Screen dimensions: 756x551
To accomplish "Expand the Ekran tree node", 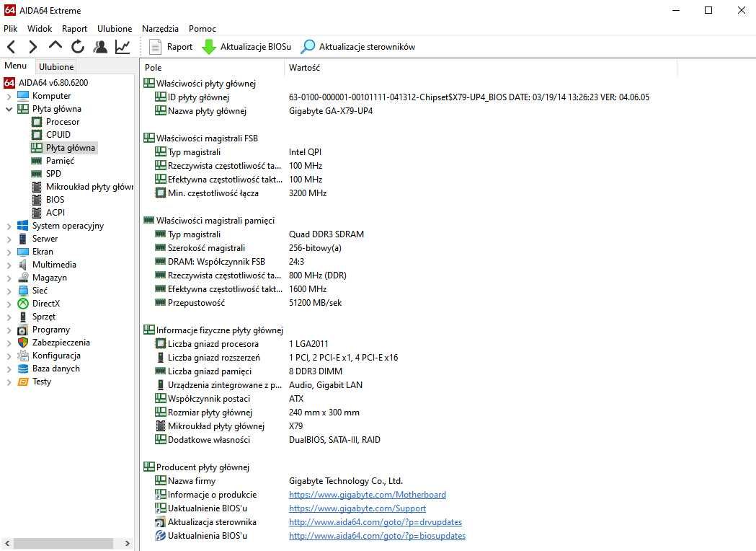I will pyautogui.click(x=9, y=252).
